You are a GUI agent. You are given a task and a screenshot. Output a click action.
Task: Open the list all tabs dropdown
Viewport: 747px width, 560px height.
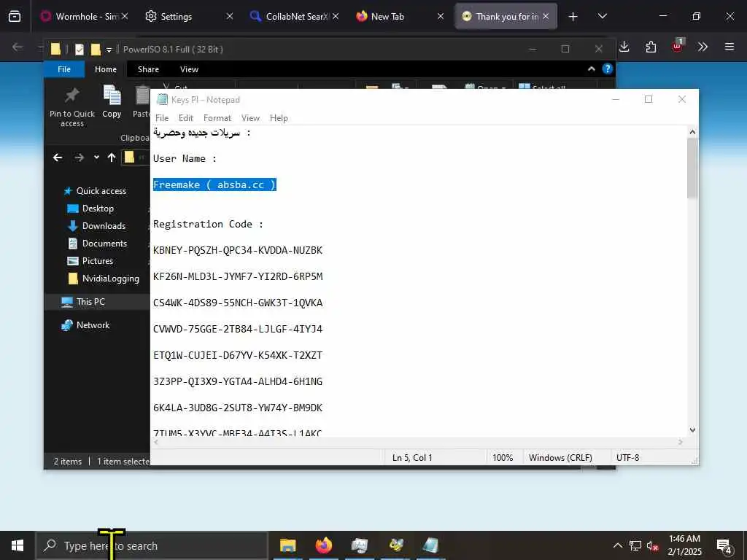point(602,17)
